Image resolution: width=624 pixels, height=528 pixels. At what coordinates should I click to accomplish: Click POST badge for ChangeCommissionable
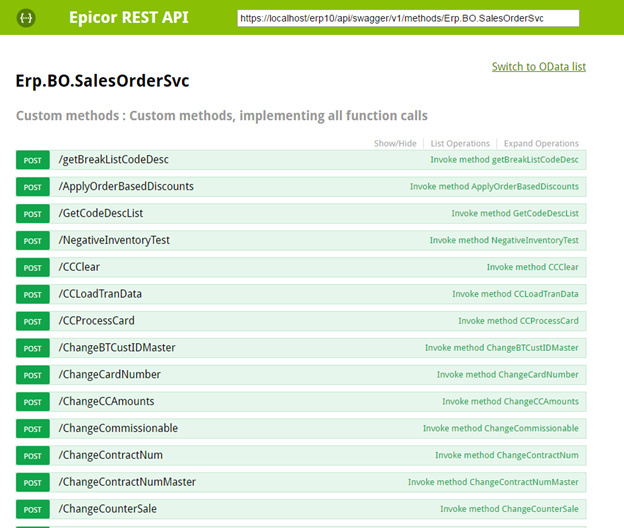click(33, 429)
